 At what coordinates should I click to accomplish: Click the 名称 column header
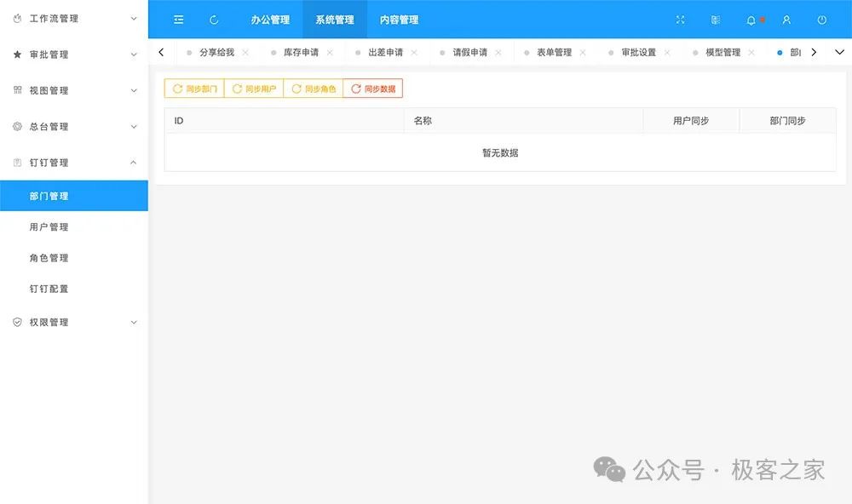pos(523,121)
